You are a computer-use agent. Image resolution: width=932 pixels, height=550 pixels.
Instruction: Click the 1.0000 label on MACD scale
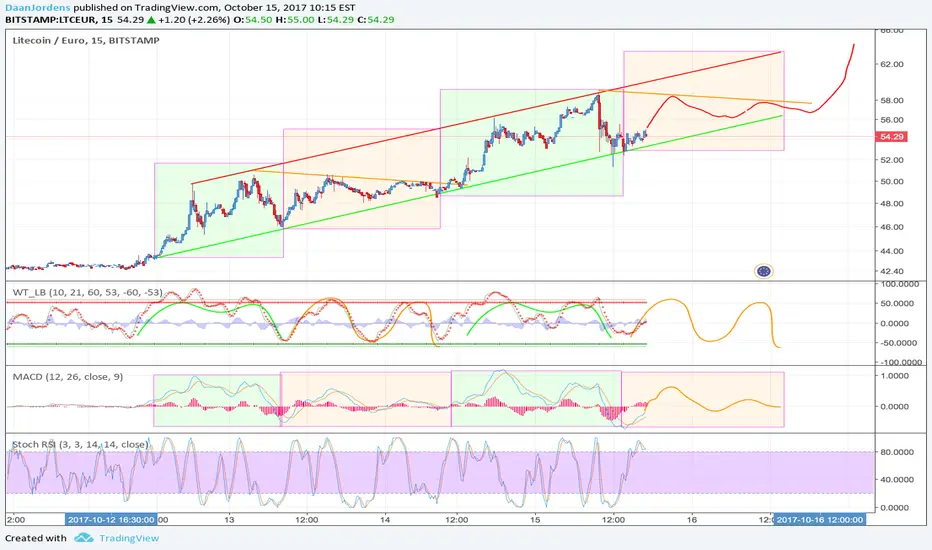pos(895,376)
